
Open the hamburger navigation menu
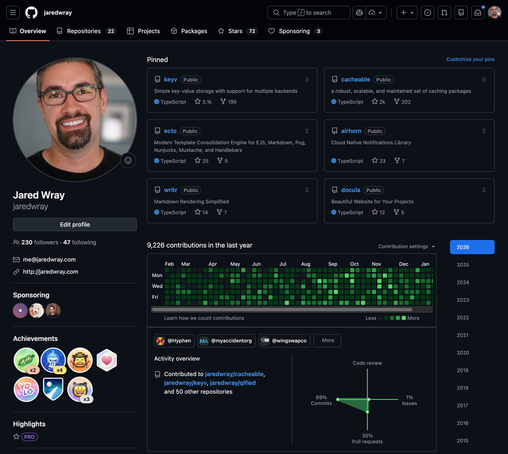13,13
